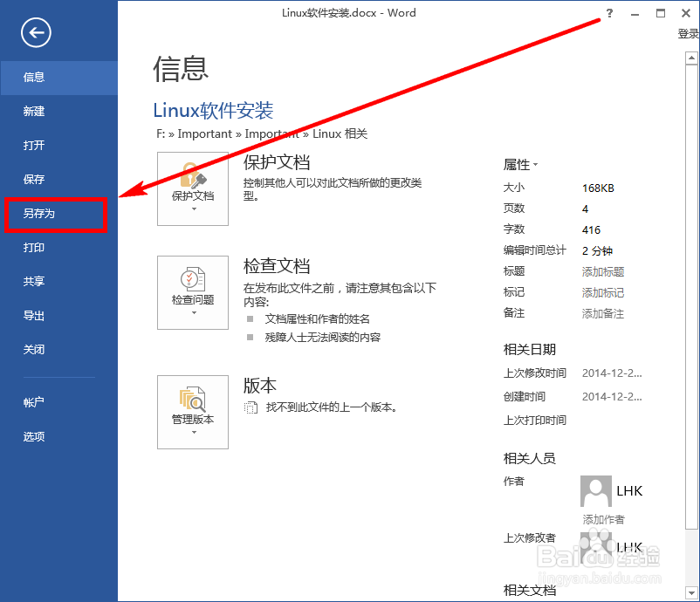Screen dimensions: 700x602
Task: Switch to the 打印 (Print) section
Action: pos(33,247)
